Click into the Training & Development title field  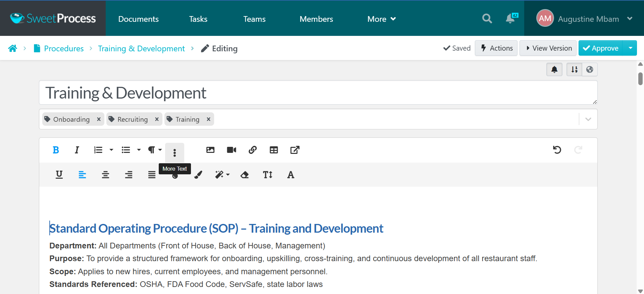[x=318, y=93]
